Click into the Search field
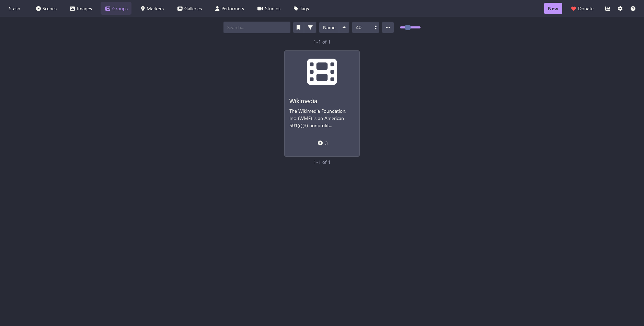The image size is (644, 326). (256, 27)
